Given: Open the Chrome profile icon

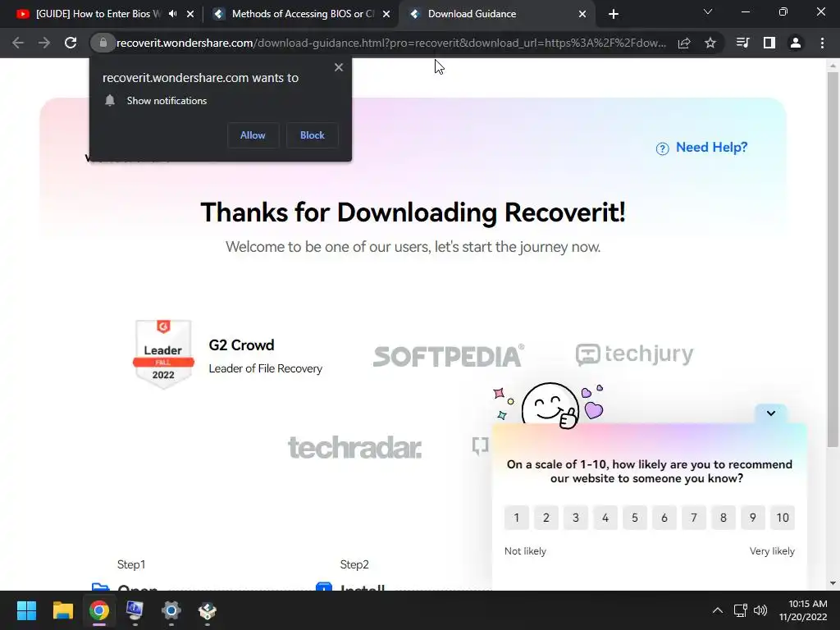Looking at the screenshot, I should click(796, 43).
